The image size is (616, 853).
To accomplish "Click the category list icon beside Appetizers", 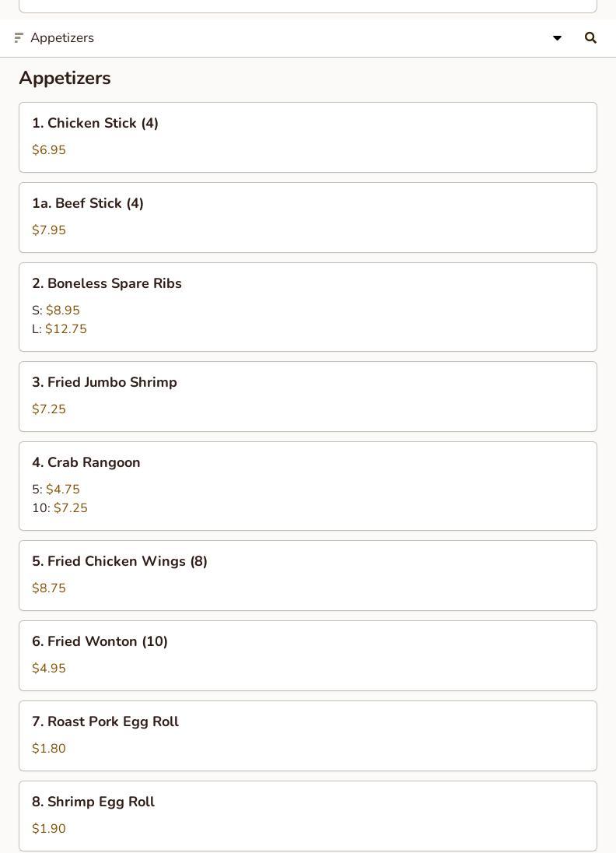I will [x=19, y=37].
